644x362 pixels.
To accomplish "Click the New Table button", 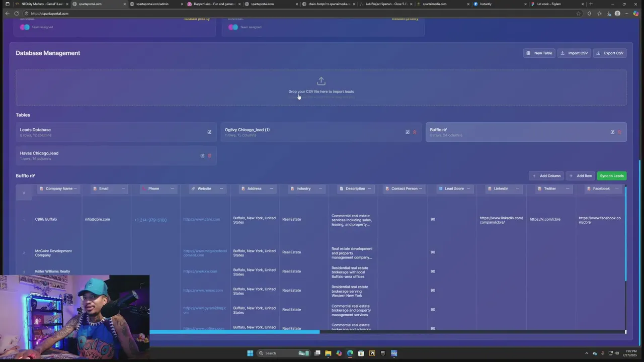I will tap(539, 53).
